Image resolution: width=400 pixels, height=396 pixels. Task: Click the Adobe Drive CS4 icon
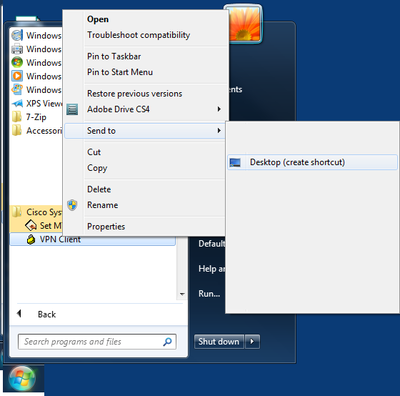click(x=72, y=109)
